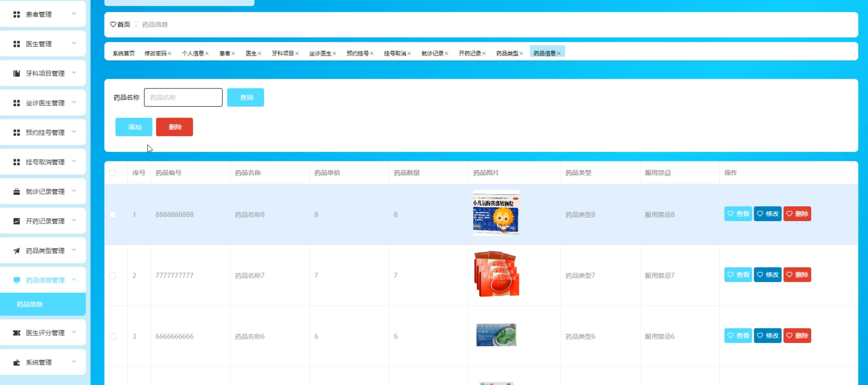This screenshot has width=868, height=385.
Task: Close the active 药品信息 tab with its X
Action: [x=559, y=53]
